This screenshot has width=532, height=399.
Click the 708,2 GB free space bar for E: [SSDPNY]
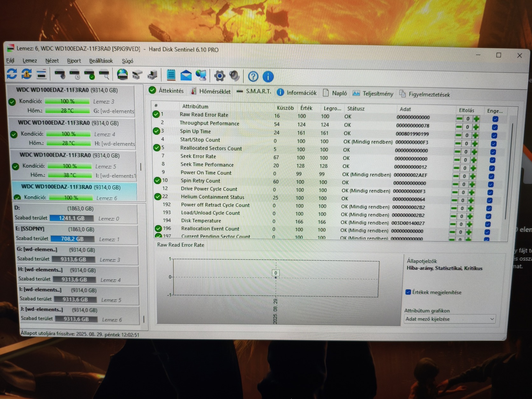click(73, 239)
